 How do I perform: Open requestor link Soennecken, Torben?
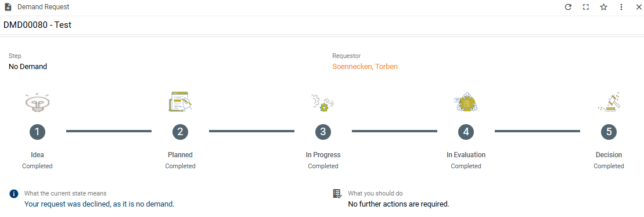(x=365, y=67)
